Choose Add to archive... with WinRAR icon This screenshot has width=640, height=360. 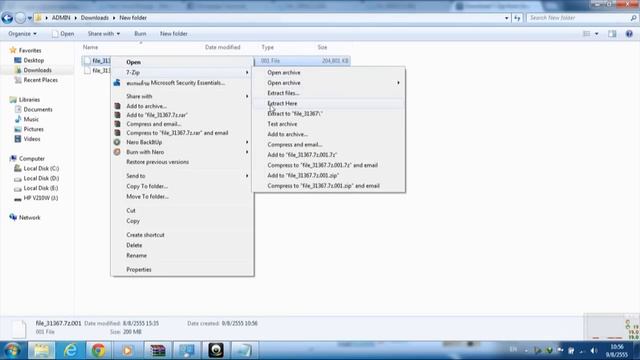pos(182,106)
